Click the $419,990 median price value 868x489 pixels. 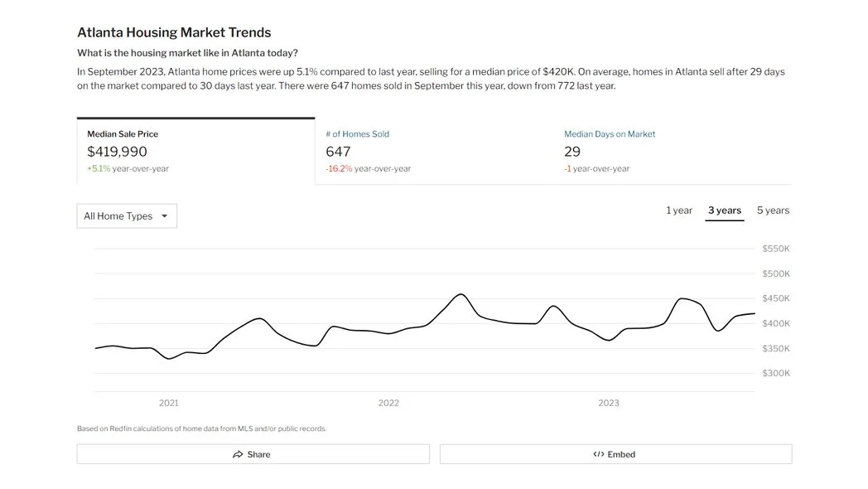(x=117, y=152)
